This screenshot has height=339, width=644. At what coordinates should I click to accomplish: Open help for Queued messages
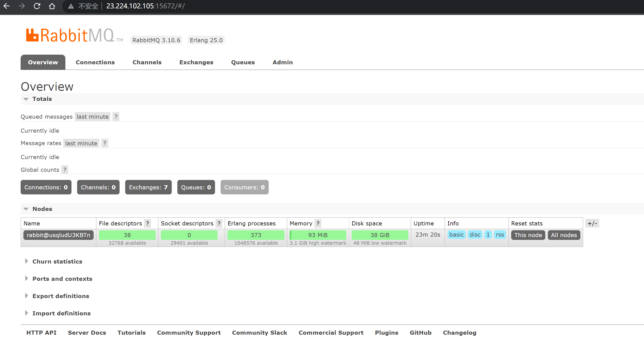point(116,117)
